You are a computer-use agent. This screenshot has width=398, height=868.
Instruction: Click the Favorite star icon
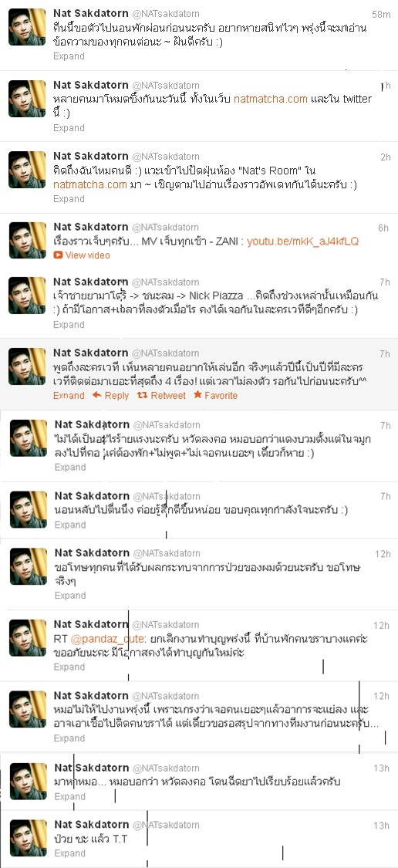click(x=197, y=395)
